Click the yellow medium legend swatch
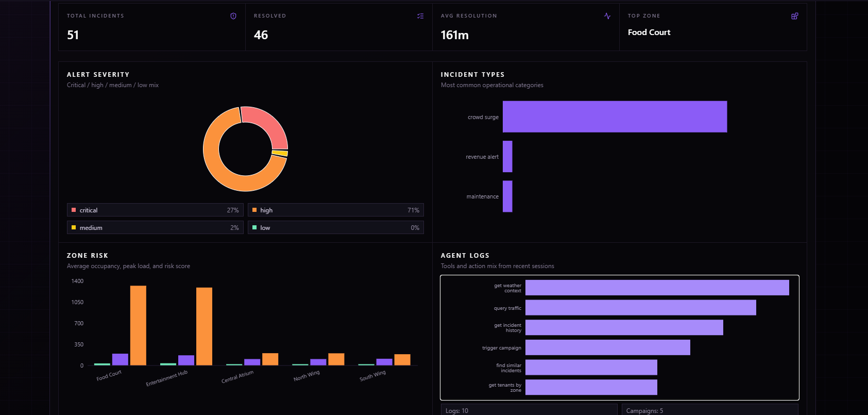 click(74, 227)
